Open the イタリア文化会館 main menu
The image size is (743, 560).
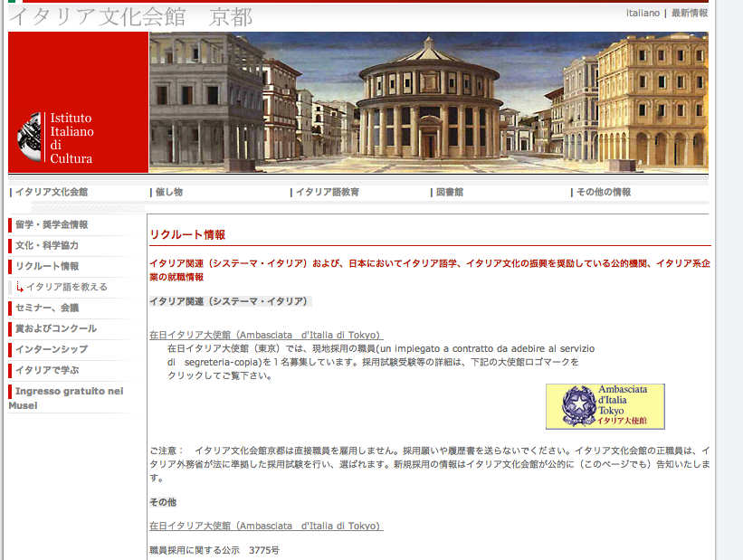52,192
